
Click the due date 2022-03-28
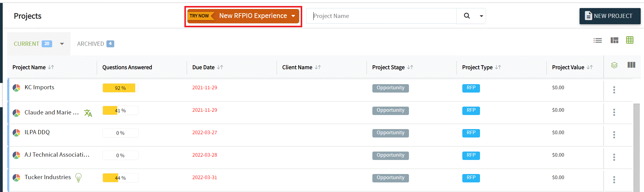pyautogui.click(x=205, y=155)
